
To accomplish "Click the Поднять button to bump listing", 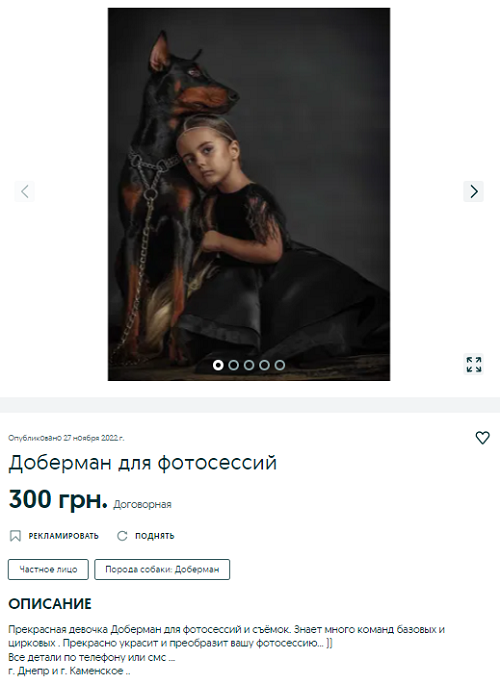I will click(146, 536).
